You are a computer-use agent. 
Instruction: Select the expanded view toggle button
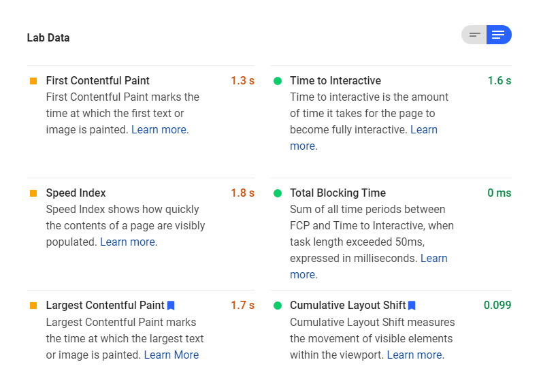coord(499,35)
